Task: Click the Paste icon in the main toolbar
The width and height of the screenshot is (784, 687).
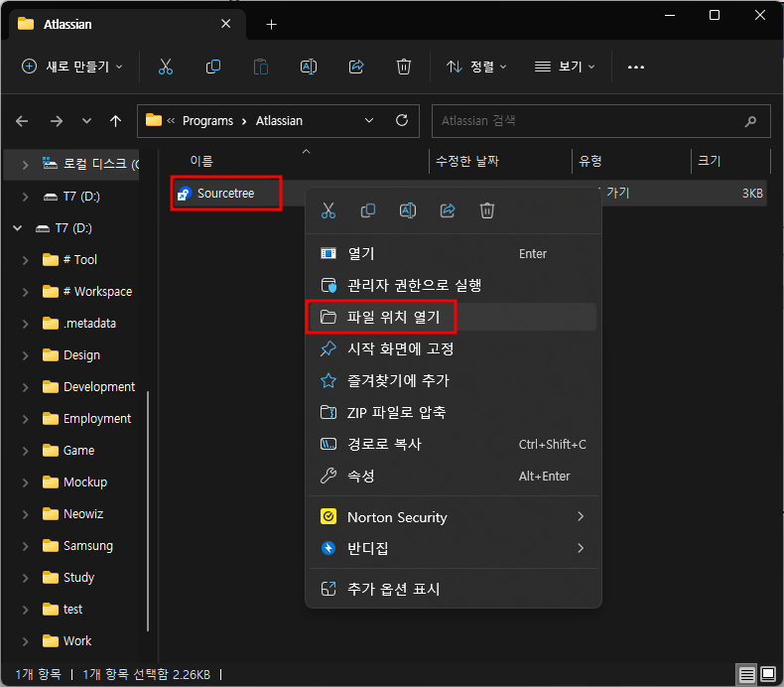Action: pyautogui.click(x=260, y=67)
